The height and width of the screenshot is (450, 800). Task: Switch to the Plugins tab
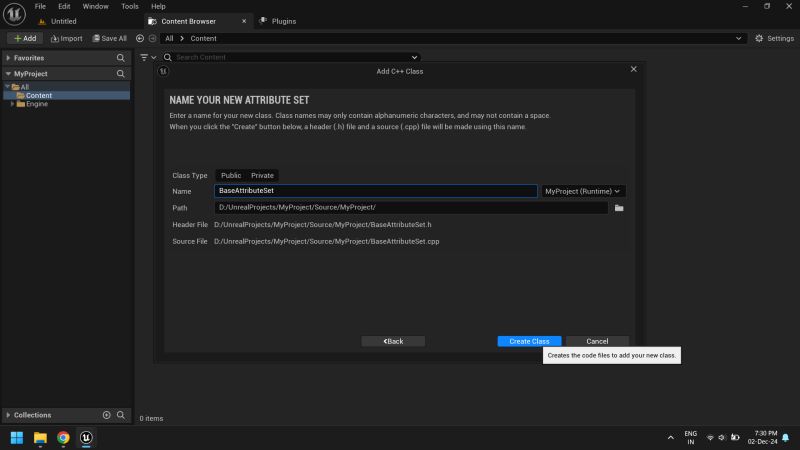coord(284,21)
